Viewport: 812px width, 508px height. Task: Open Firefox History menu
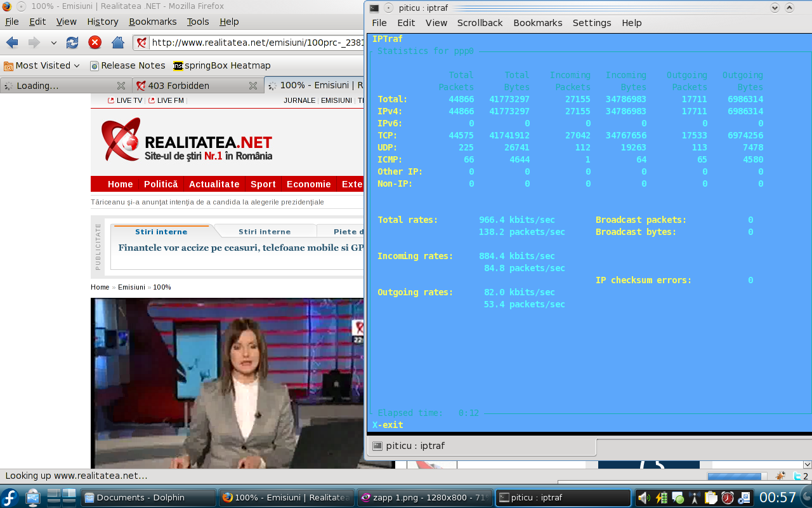click(103, 22)
